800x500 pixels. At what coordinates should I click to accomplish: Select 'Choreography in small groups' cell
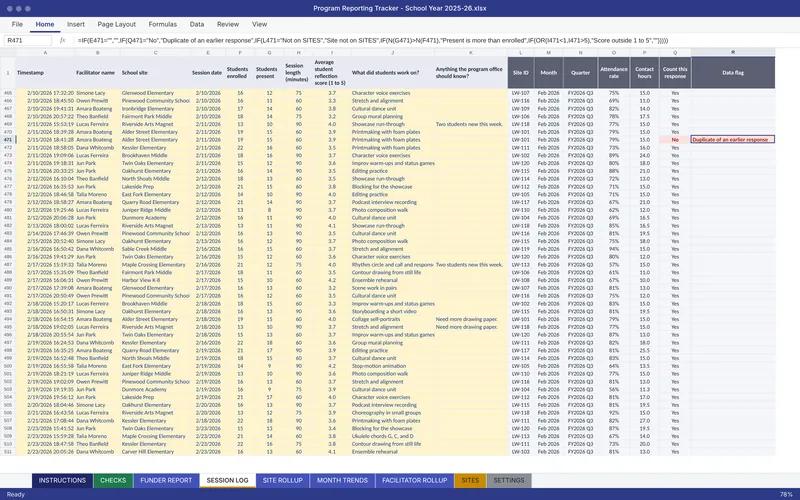[x=393, y=413]
